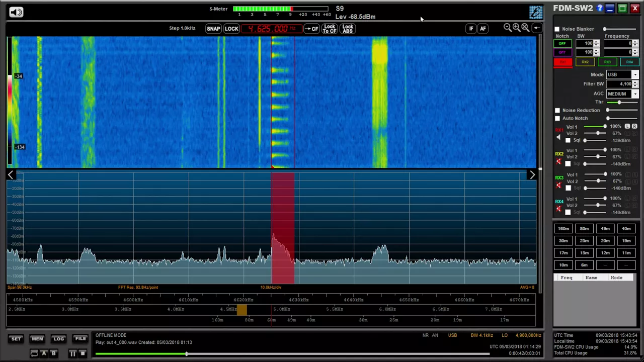
Task: Open the Mode USB dropdown
Action: click(635, 75)
